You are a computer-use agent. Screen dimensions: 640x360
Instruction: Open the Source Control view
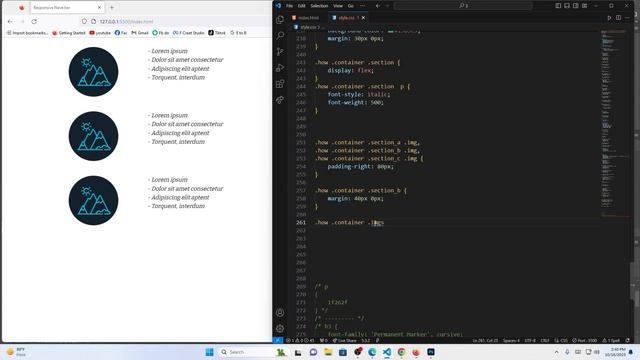point(280,51)
